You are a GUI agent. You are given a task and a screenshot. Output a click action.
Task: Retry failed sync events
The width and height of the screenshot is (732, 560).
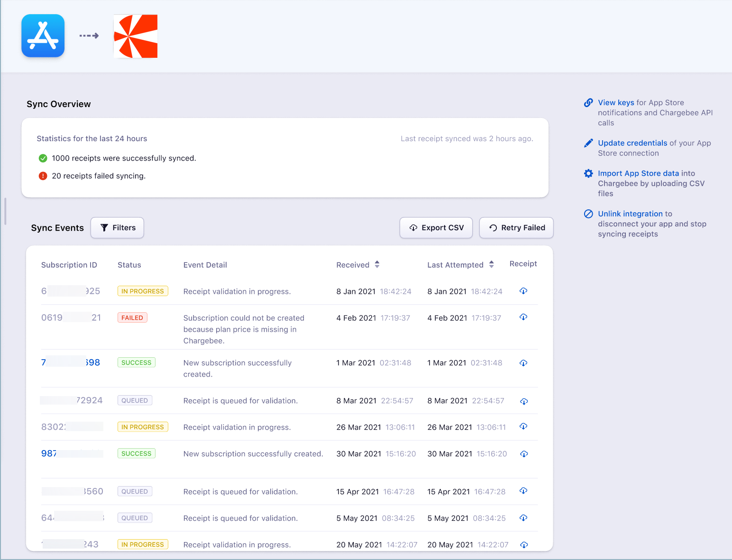pos(516,228)
